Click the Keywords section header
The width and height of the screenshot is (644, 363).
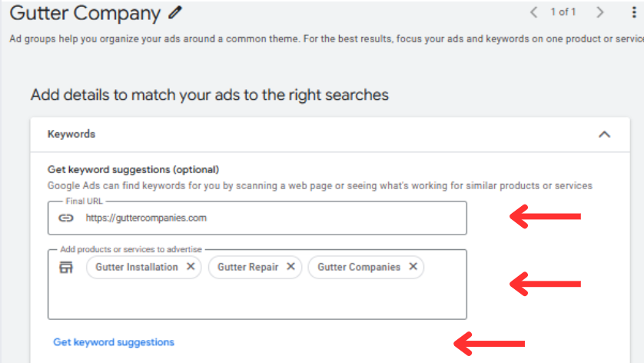click(x=330, y=135)
